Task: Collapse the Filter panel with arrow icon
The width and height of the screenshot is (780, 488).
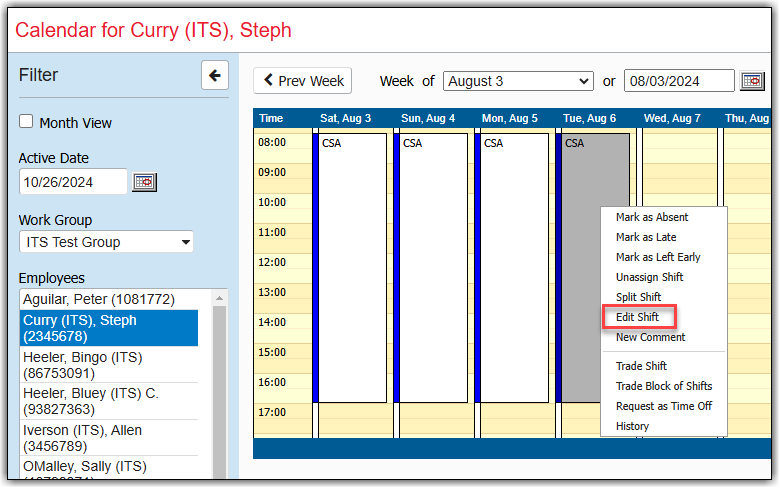Action: [x=215, y=75]
